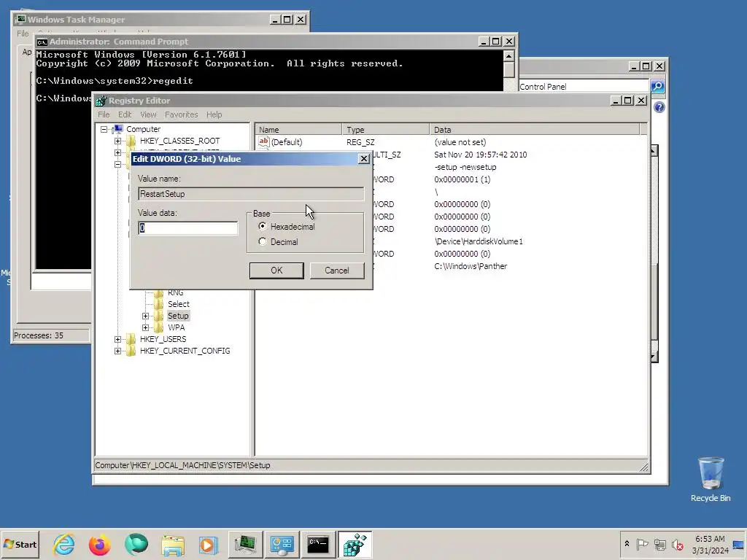This screenshot has width=747, height=560.
Task: Select the RNG key in registry tree
Action: (175, 292)
